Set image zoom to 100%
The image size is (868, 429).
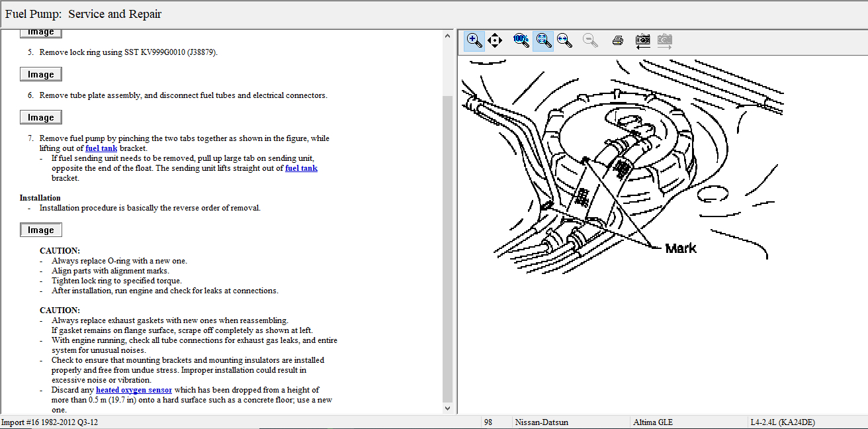[521, 40]
